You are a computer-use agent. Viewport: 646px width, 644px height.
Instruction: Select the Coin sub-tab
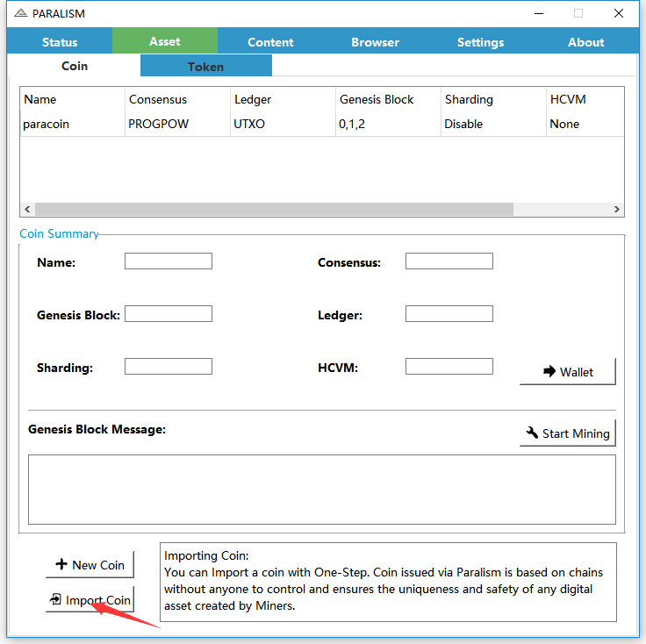coord(75,66)
